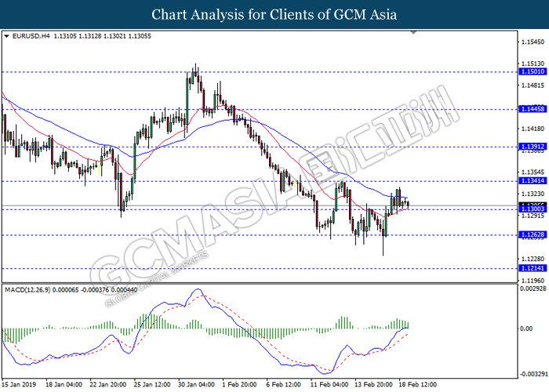
Task: Click the 30 Jan 04:00 time label
Action: coord(196,384)
